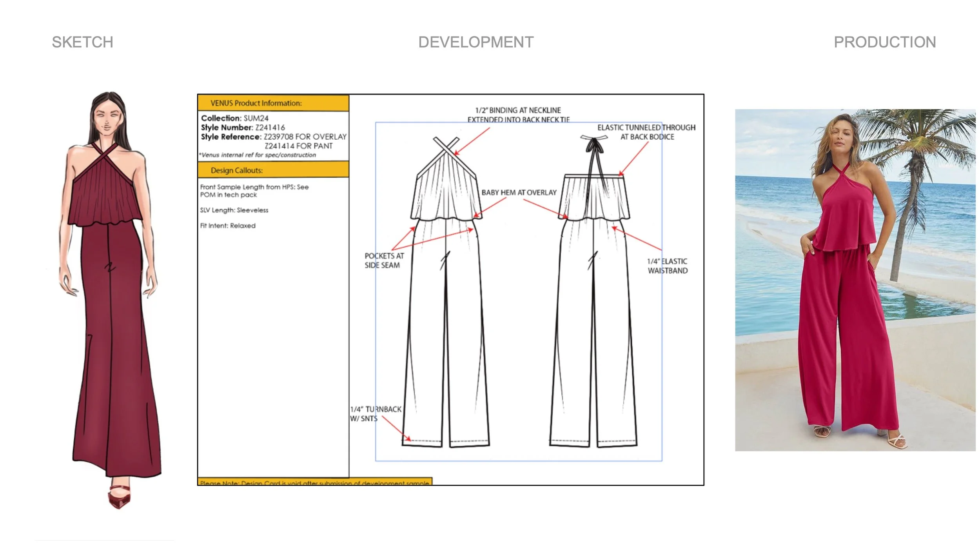This screenshot has height=552, width=980.
Task: Click the ELASTIC TUNNELED THROUGH AT BACK BODICE label
Action: 646,132
